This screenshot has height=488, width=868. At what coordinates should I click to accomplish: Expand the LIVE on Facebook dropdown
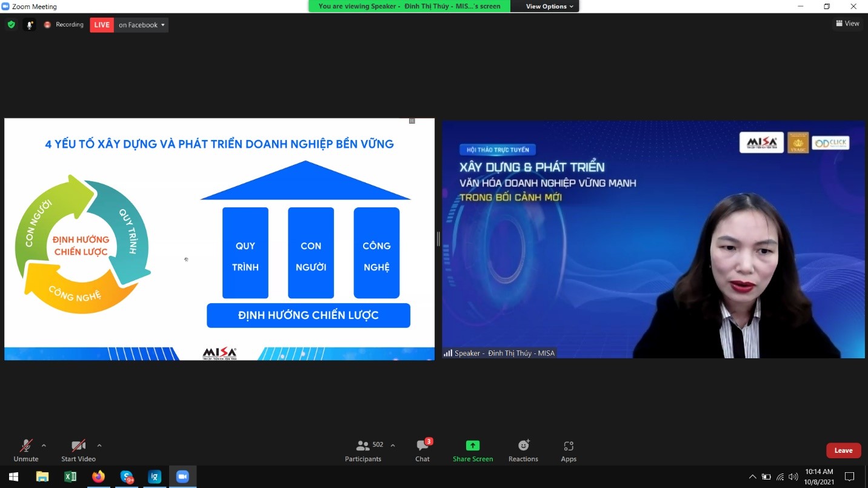[162, 25]
